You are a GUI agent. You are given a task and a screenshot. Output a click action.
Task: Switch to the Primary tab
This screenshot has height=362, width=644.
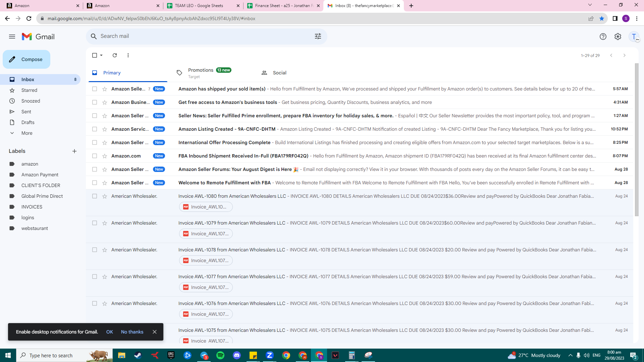tap(128, 73)
